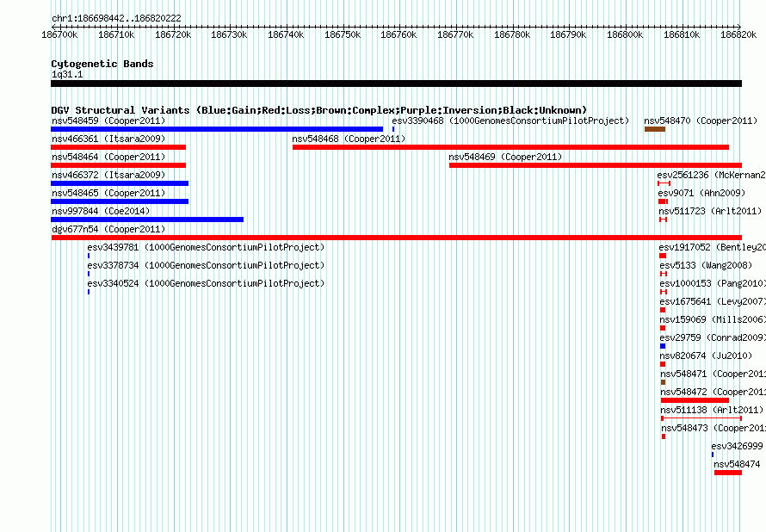
Task: Click the blue esv29759 gain glyph
Action: tap(663, 346)
